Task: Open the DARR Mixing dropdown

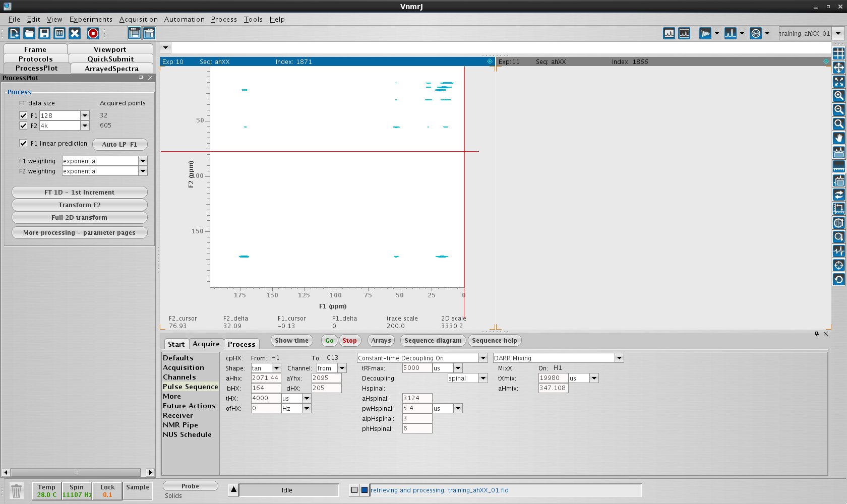Action: (x=619, y=358)
